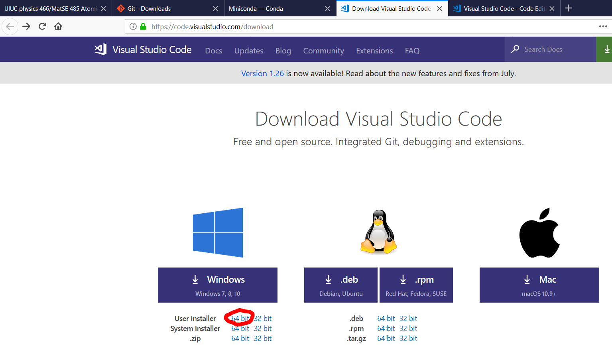
Task: Go to browser home page icon
Action: [x=58, y=26]
